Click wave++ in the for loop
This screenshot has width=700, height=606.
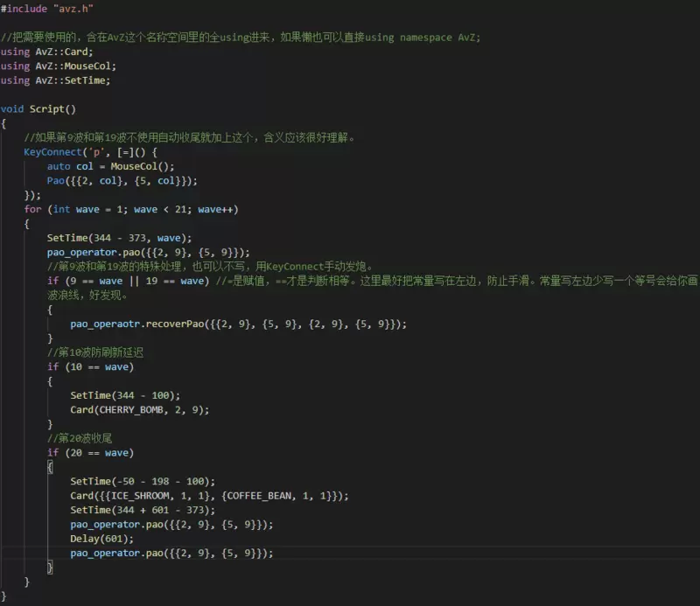pyautogui.click(x=215, y=209)
